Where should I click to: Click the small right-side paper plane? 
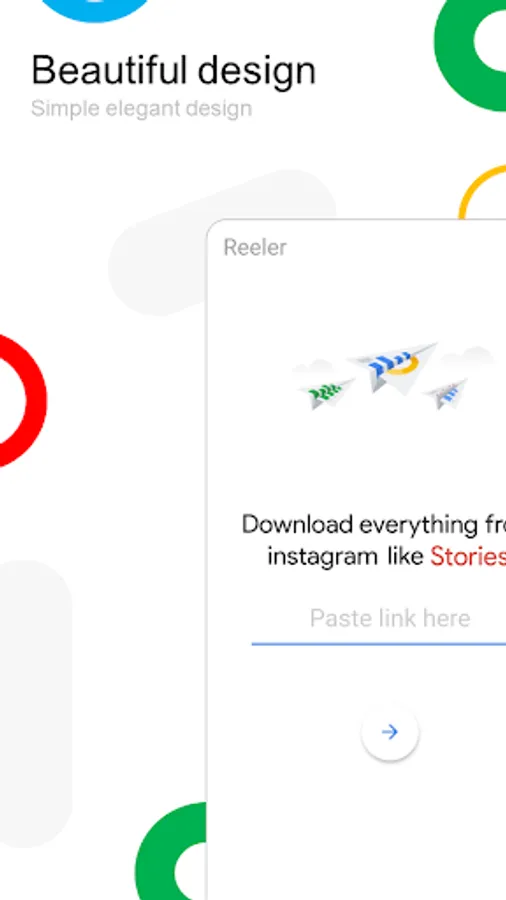pyautogui.click(x=446, y=394)
